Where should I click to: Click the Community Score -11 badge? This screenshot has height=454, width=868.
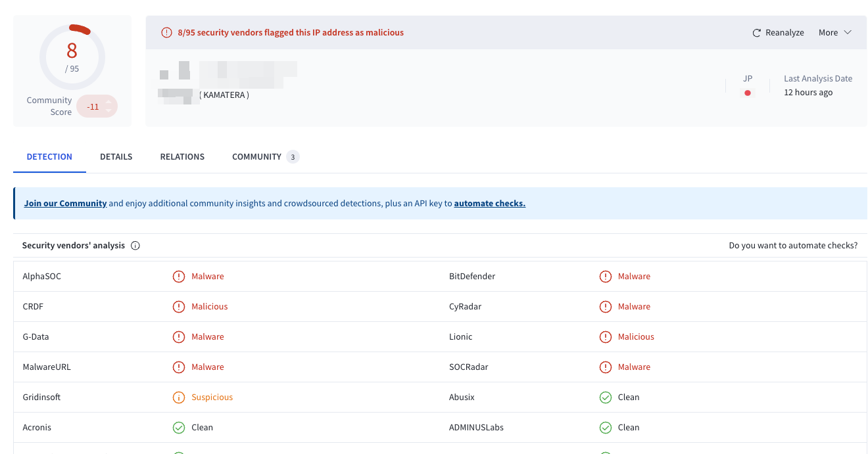click(93, 105)
